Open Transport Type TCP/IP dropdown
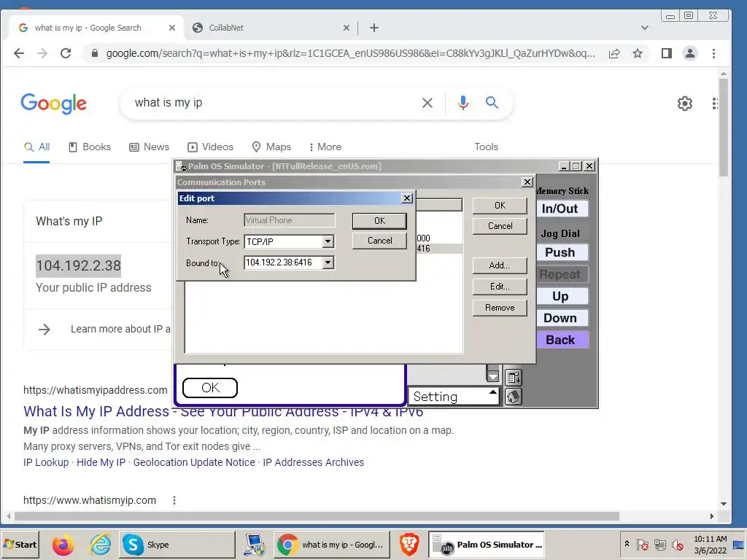Image resolution: width=747 pixels, height=560 pixels. (x=328, y=241)
